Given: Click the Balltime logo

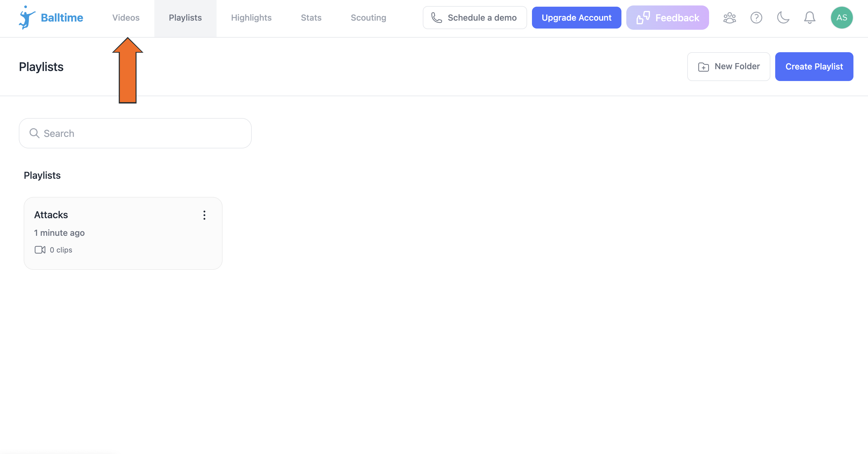Looking at the screenshot, I should click(x=51, y=18).
